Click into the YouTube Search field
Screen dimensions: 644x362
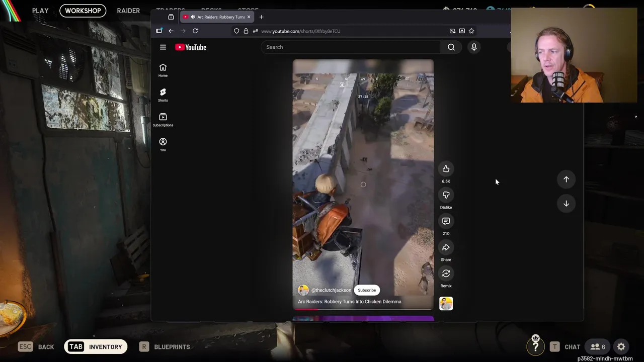click(351, 47)
